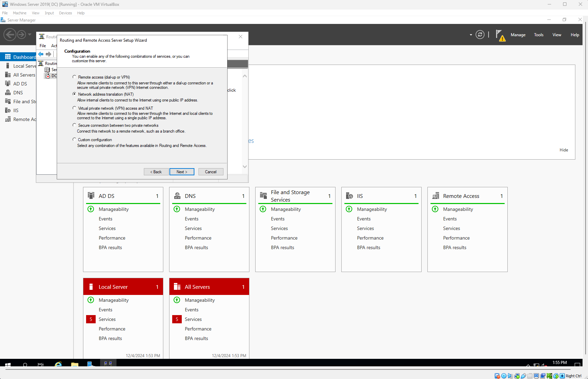Viewport: 588px width, 379px height.
Task: Open Local Server in the left sidebar
Action: 19,66
